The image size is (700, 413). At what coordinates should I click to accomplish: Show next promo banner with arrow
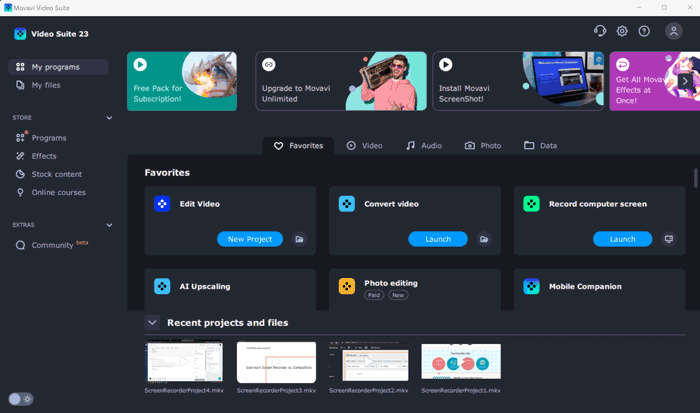(x=685, y=81)
